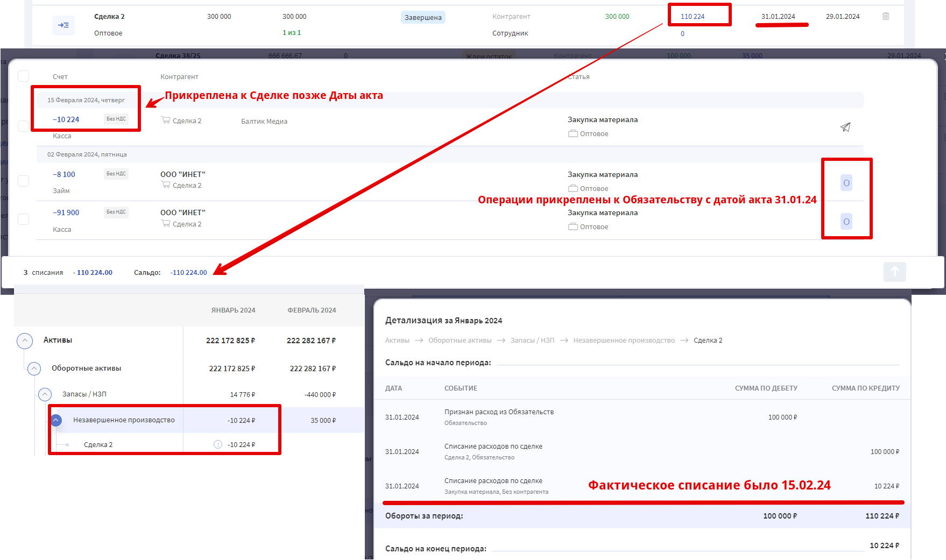
Task: Click the СУММА ПО КРЕДИТУ column header
Action: [865, 388]
